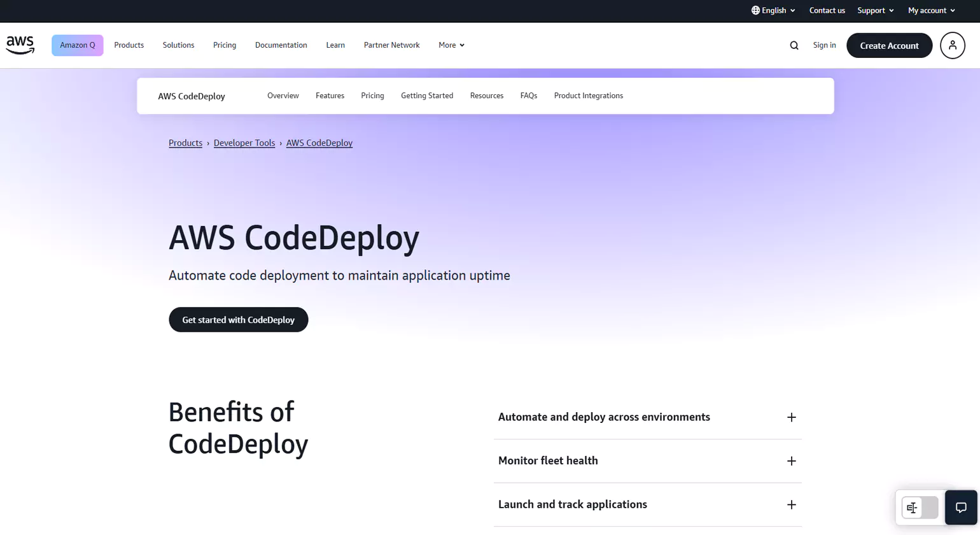Click the Sign in link
Viewport: 980px width, 535px height.
tap(824, 45)
